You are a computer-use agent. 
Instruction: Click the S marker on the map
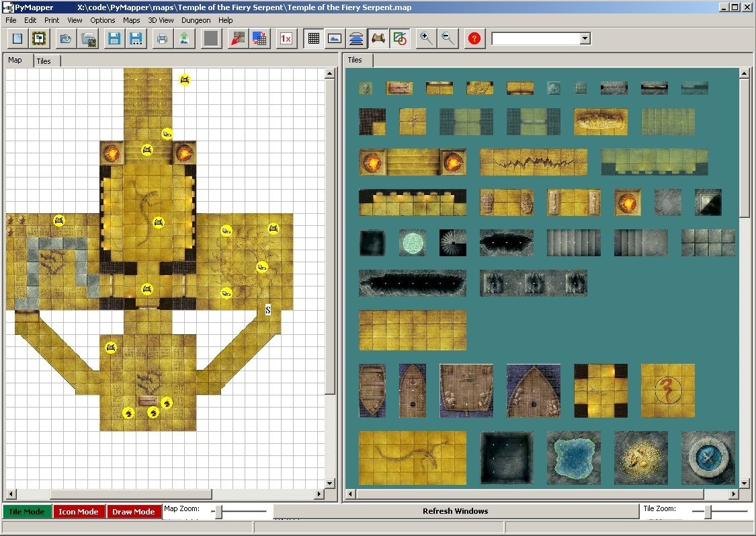(268, 310)
